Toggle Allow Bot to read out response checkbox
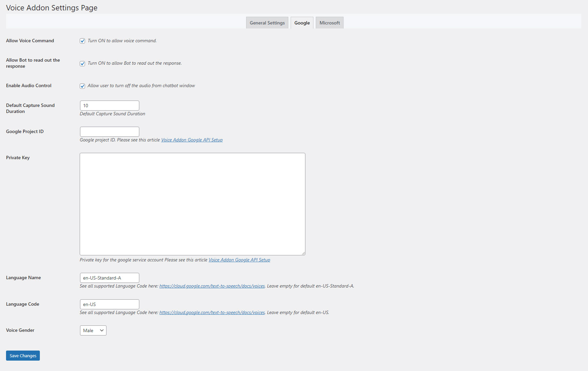 (82, 63)
